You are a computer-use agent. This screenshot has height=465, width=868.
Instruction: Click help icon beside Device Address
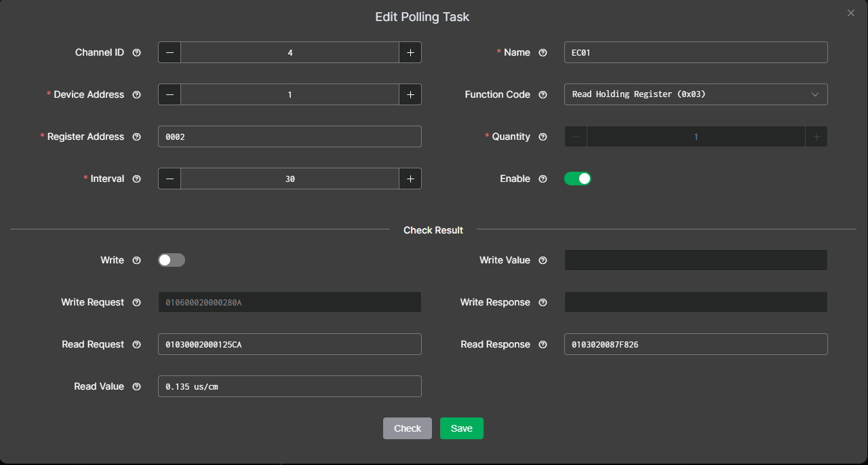point(136,95)
